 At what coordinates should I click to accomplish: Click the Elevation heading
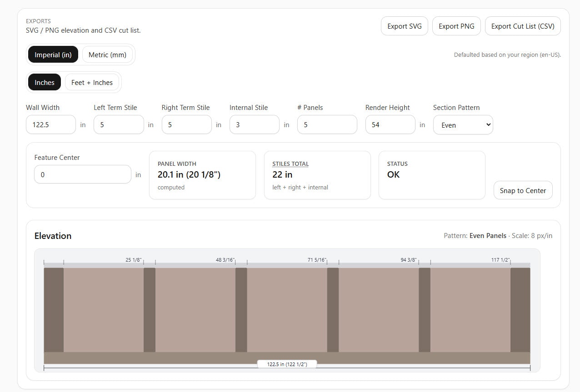(53, 236)
